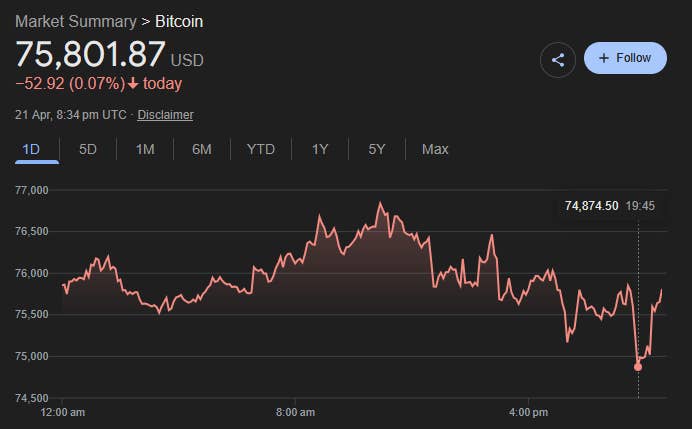Screen dimensions: 692x429
Task: Click the 74,874.50 tooltip label
Action: point(591,206)
